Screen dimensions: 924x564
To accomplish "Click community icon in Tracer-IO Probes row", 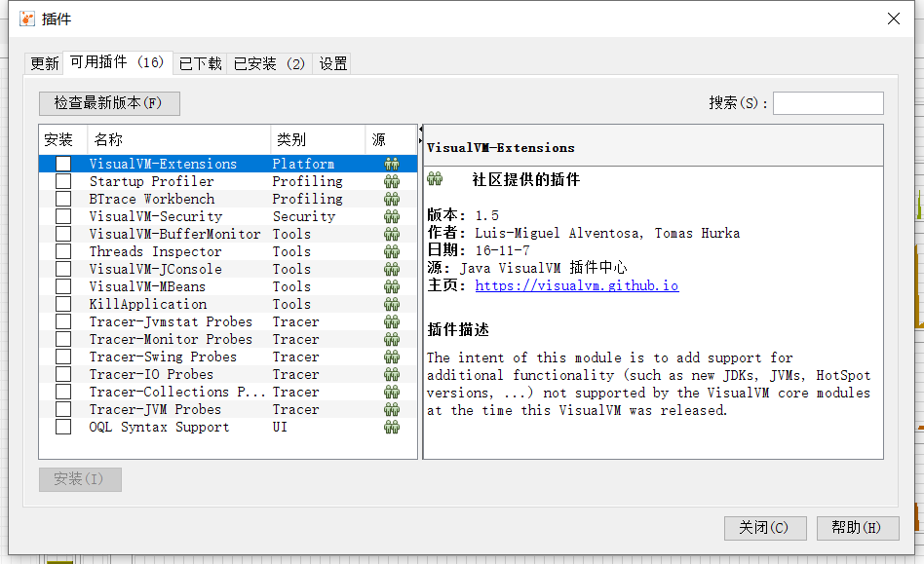I will (392, 374).
